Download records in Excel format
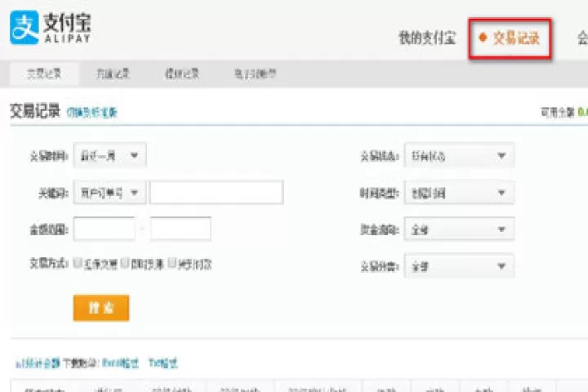Screen dimensions: 588x392 click(120, 363)
